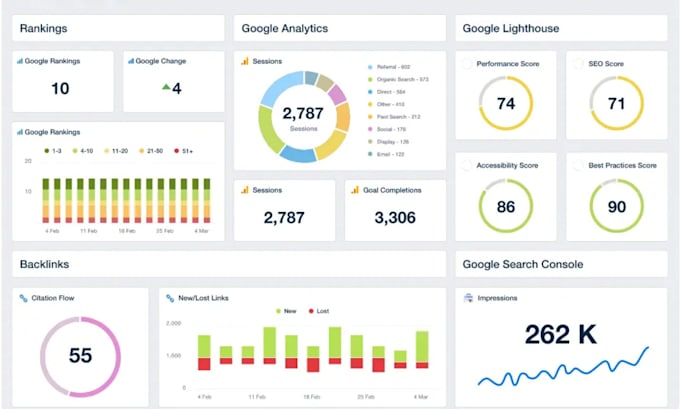Image resolution: width=680 pixels, height=409 pixels.
Task: Click the Best Practices gauge showing 90
Action: click(x=616, y=206)
